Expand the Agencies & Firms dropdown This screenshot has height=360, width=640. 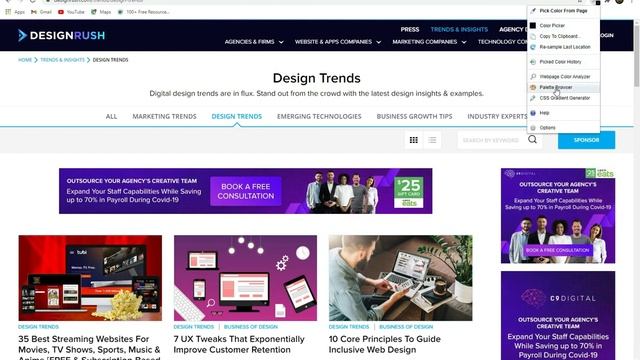click(x=254, y=42)
